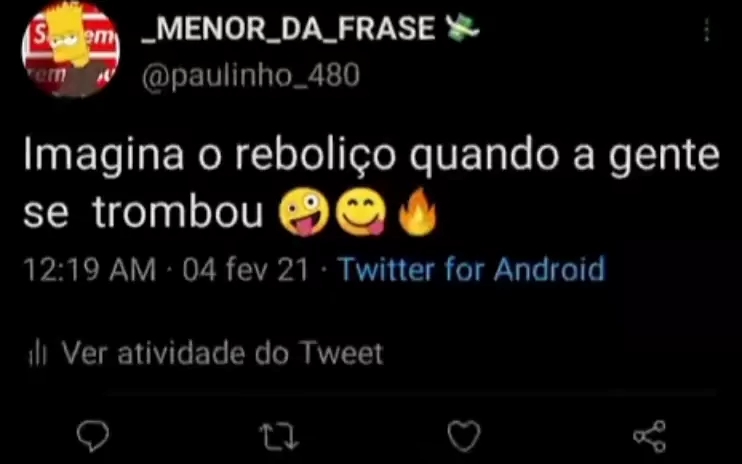Image resolution: width=742 pixels, height=464 pixels.
Task: Open the reply speech bubble icon
Action: (x=93, y=436)
